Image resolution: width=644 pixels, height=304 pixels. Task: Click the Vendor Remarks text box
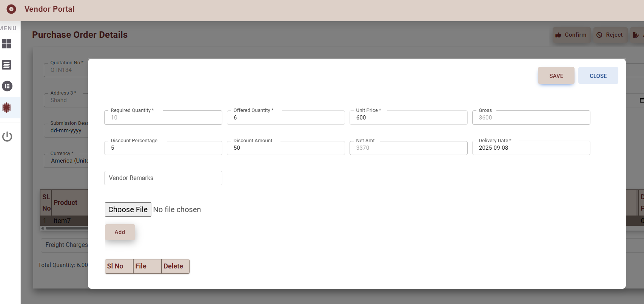(x=163, y=178)
